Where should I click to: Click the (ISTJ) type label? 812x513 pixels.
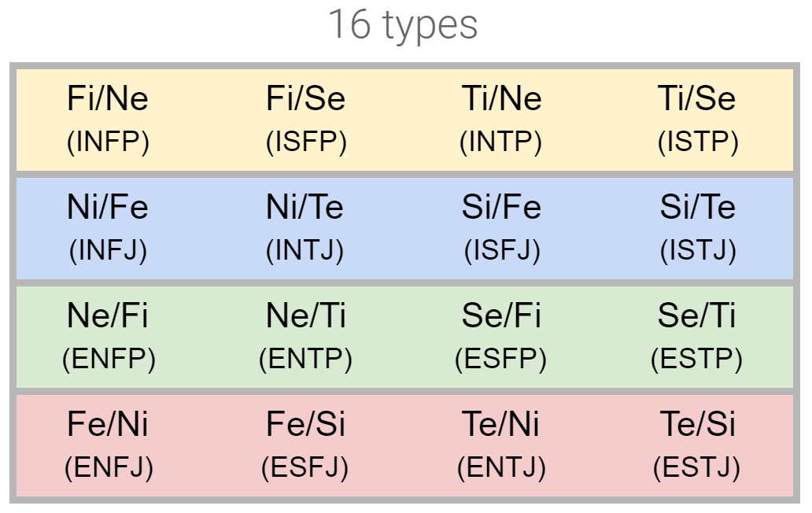tap(698, 250)
